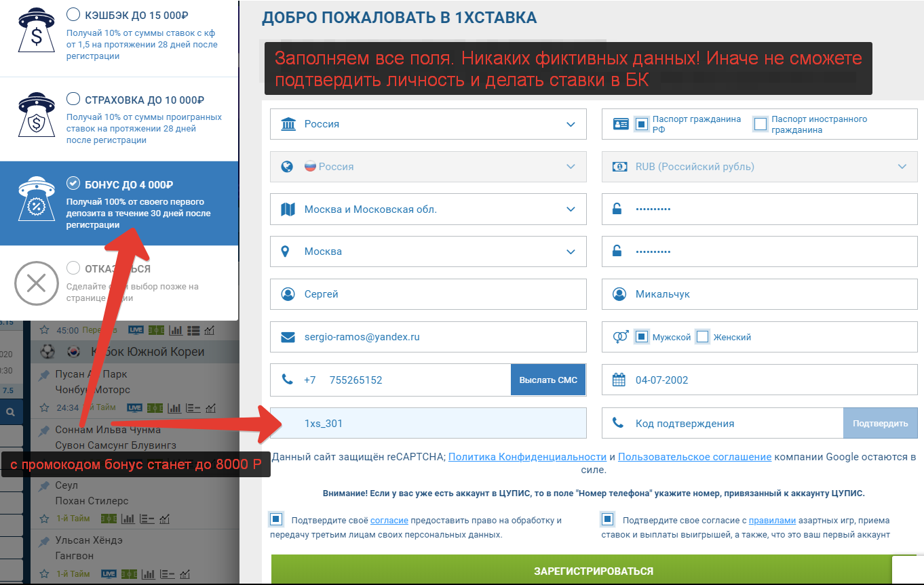Open the Москва city dropdown

pyautogui.click(x=428, y=251)
